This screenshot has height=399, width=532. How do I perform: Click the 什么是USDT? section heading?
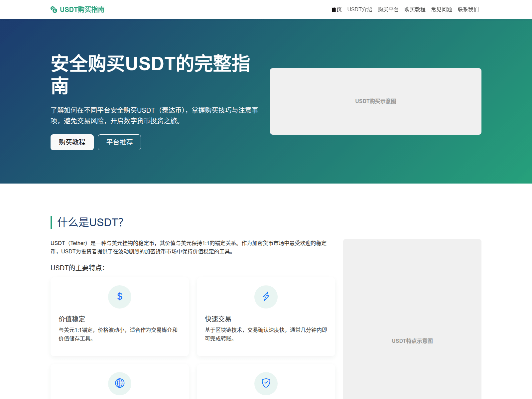[x=90, y=222]
